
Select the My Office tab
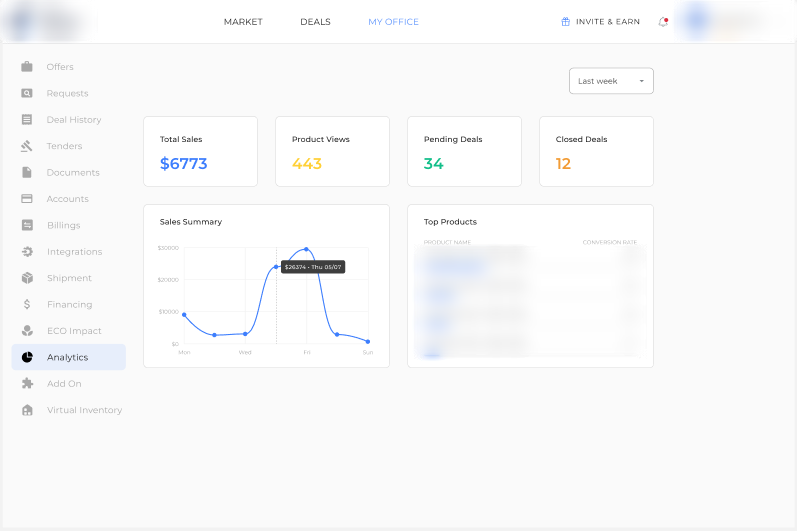[x=393, y=22]
